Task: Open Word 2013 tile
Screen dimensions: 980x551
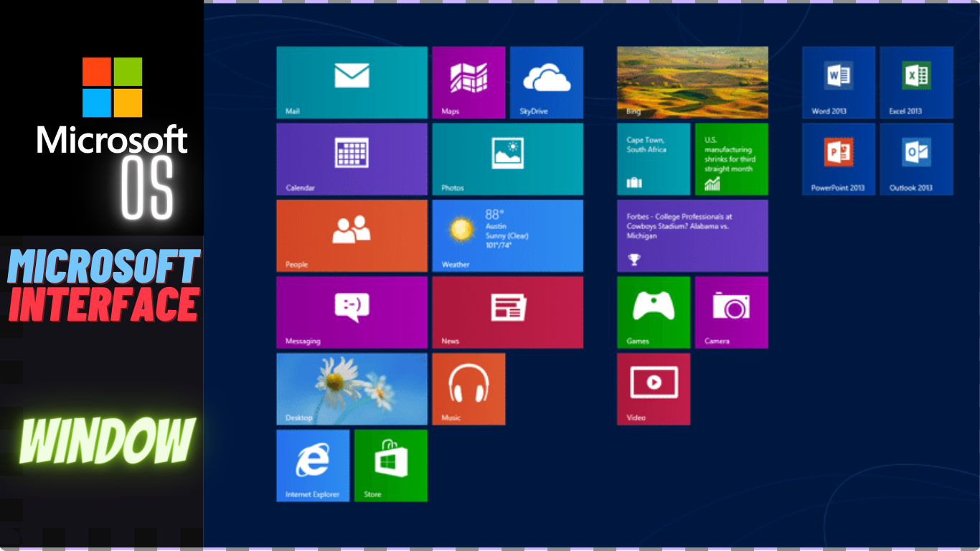Action: [839, 83]
